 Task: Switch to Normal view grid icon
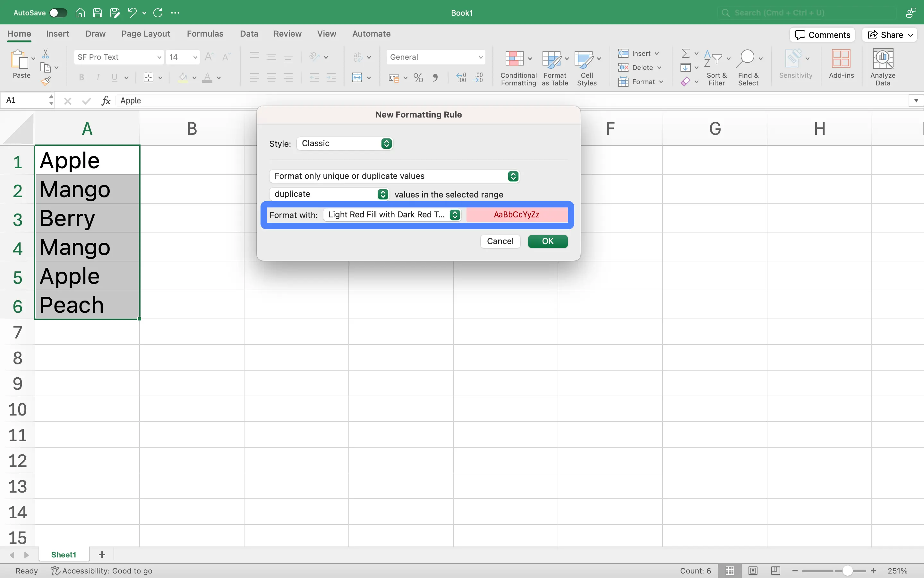[x=730, y=571]
